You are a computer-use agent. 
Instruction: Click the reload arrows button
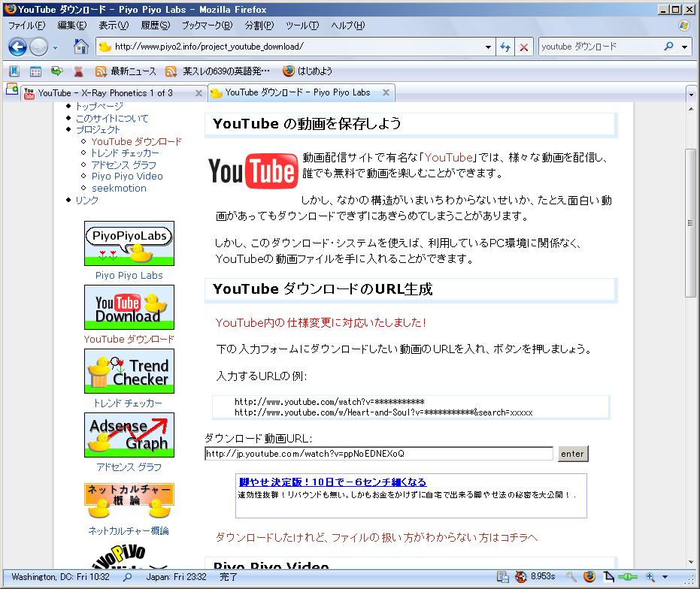tap(505, 47)
